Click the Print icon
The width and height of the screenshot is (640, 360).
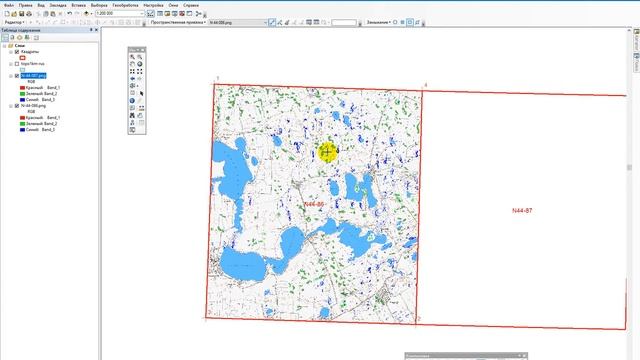[x=29, y=13]
